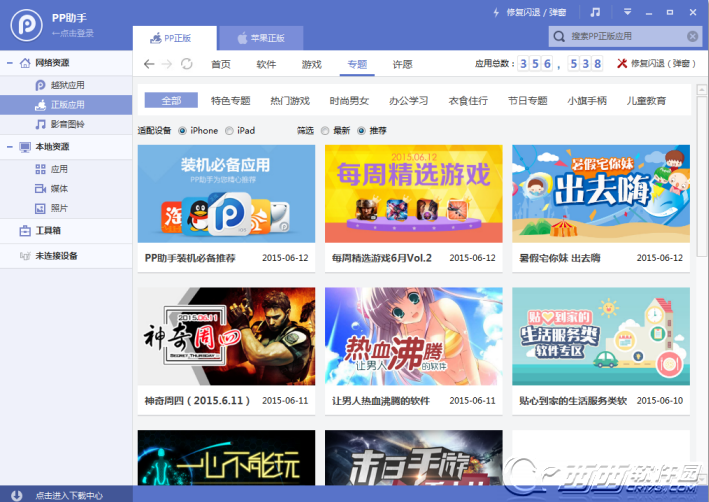Select the 时尚男女 category
Screen dimensions: 709x502
[349, 100]
